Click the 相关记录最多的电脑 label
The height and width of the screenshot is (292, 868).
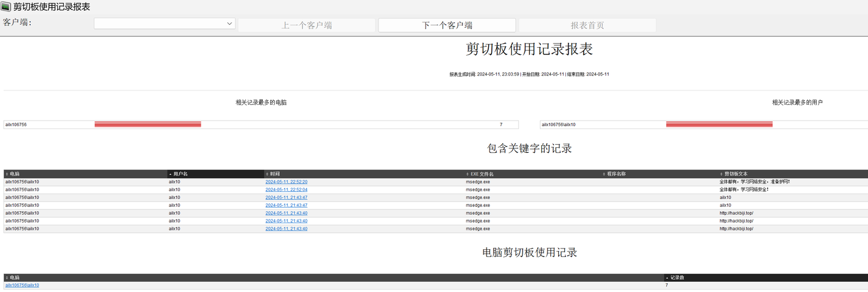[x=261, y=103]
